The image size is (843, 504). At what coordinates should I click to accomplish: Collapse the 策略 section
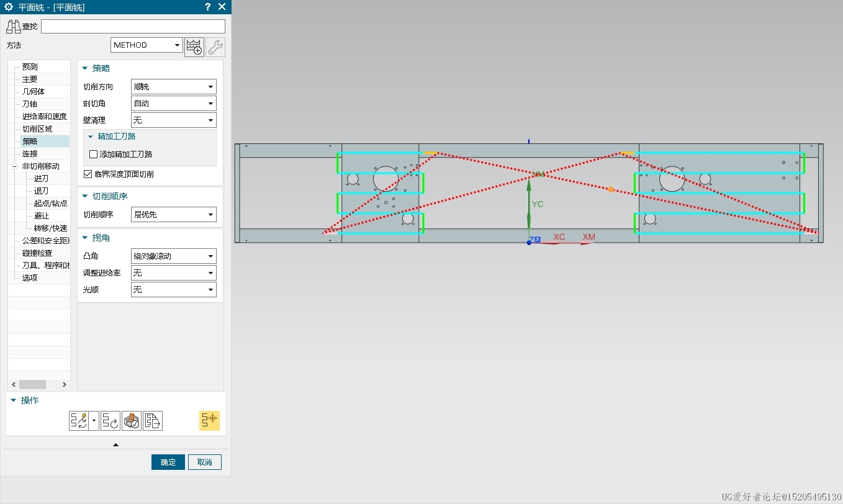pyautogui.click(x=85, y=68)
